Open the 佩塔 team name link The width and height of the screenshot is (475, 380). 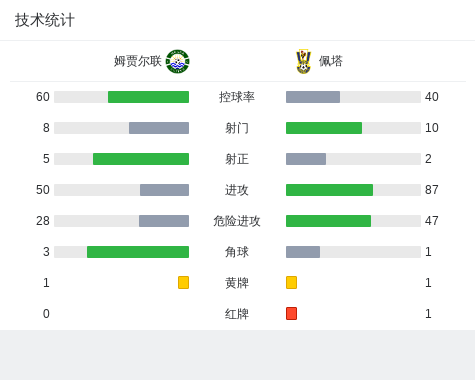pyautogui.click(x=331, y=61)
